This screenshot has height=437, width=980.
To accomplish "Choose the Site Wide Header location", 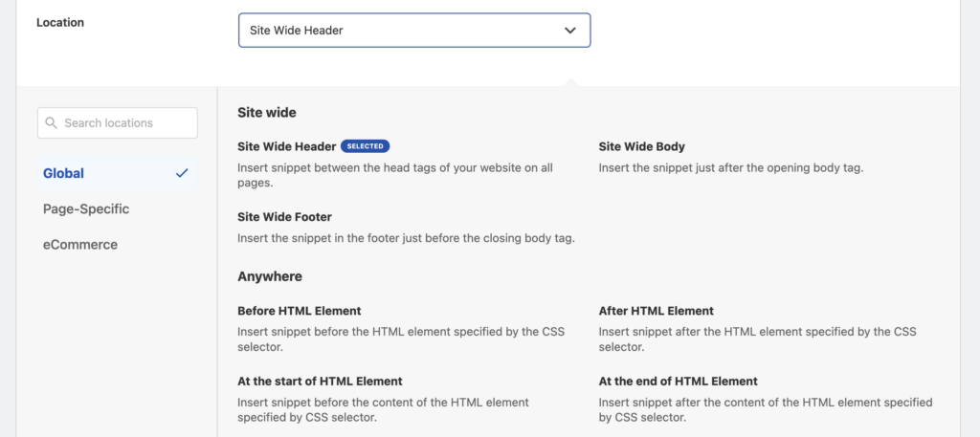I will tap(287, 146).
